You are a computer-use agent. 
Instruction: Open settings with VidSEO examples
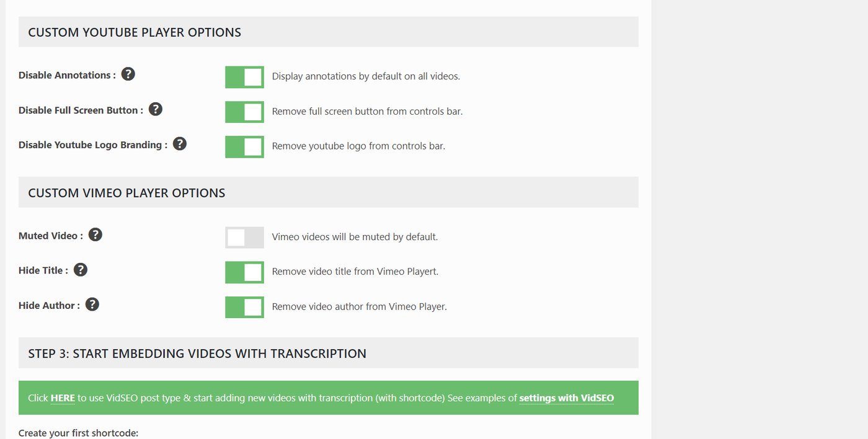[565, 398]
